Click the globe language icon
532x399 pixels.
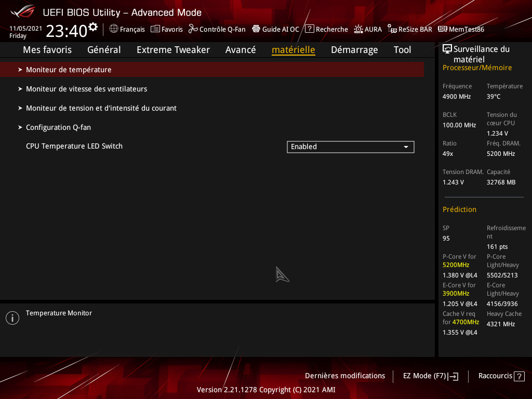[114, 29]
